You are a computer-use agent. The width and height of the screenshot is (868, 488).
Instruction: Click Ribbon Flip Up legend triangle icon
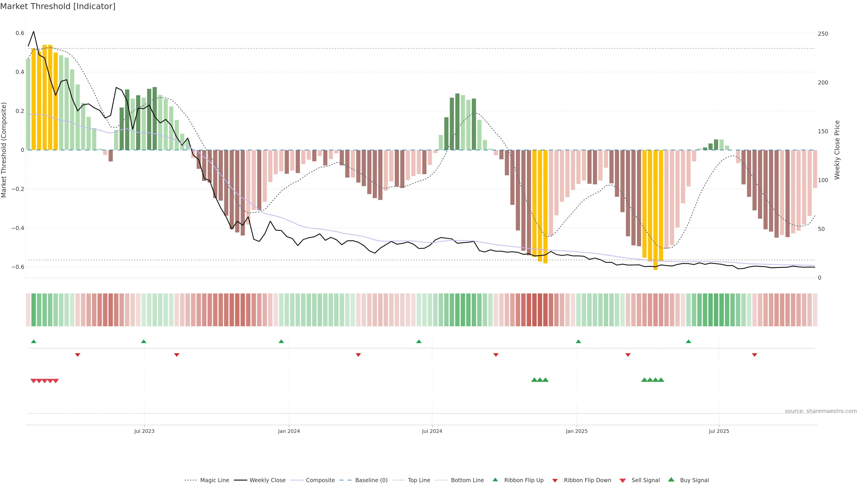[x=495, y=480]
